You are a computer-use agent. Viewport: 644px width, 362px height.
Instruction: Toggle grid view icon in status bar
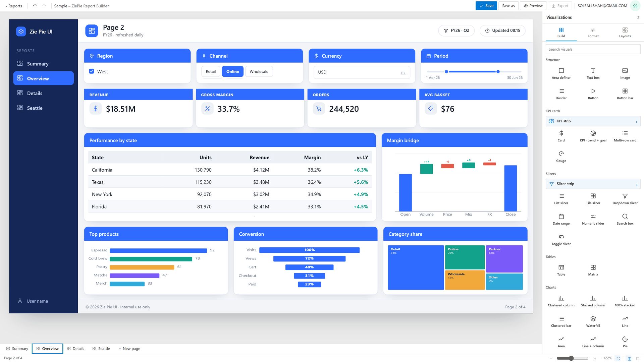point(629,358)
